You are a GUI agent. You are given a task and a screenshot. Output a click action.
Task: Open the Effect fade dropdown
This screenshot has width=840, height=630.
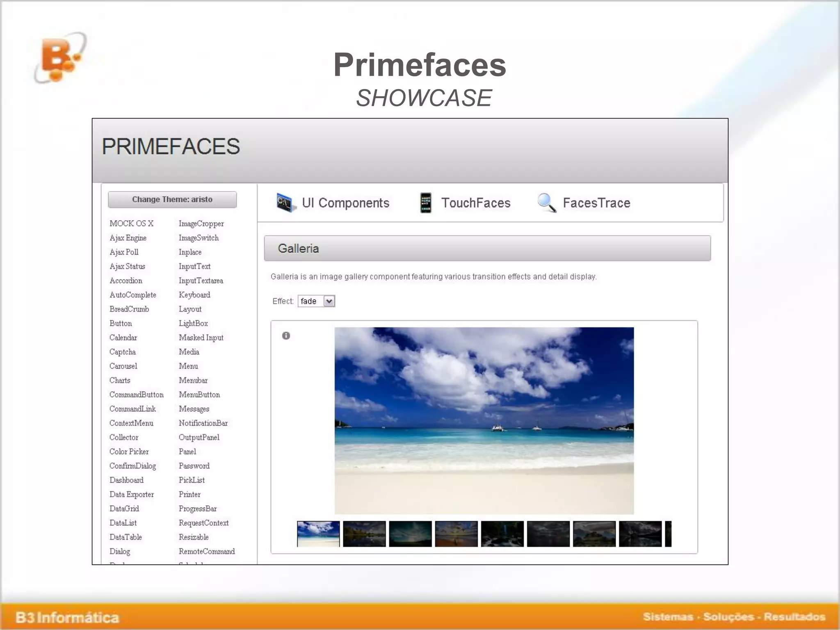(316, 301)
